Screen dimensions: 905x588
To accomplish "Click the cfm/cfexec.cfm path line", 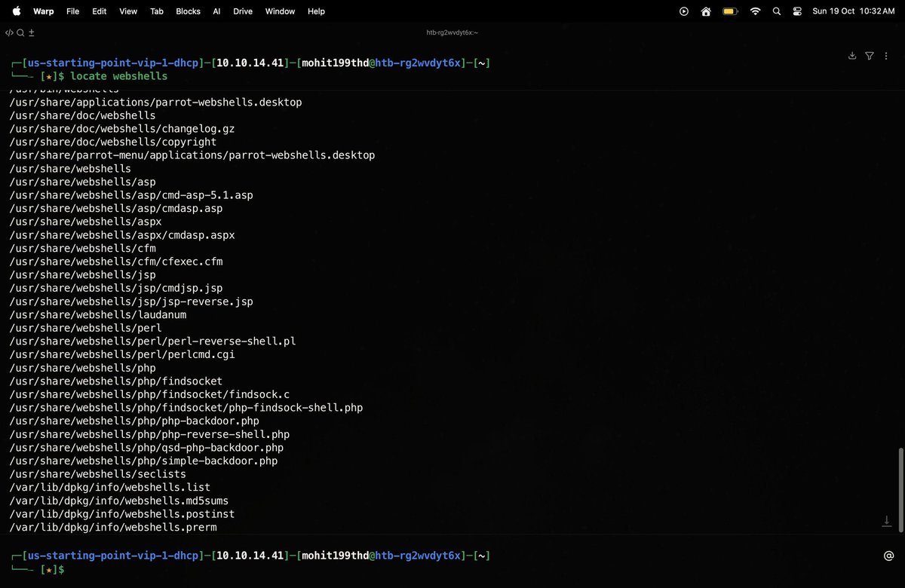I will pos(116,262).
